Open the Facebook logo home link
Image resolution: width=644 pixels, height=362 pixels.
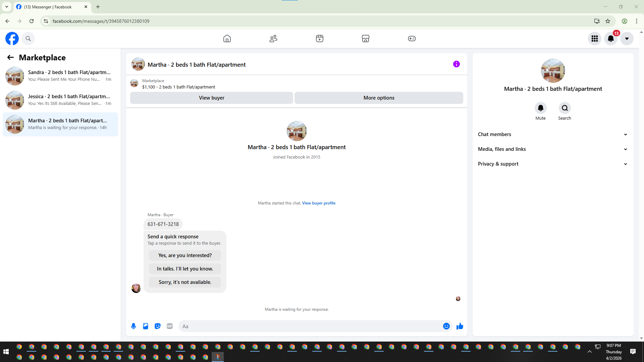coord(12,39)
